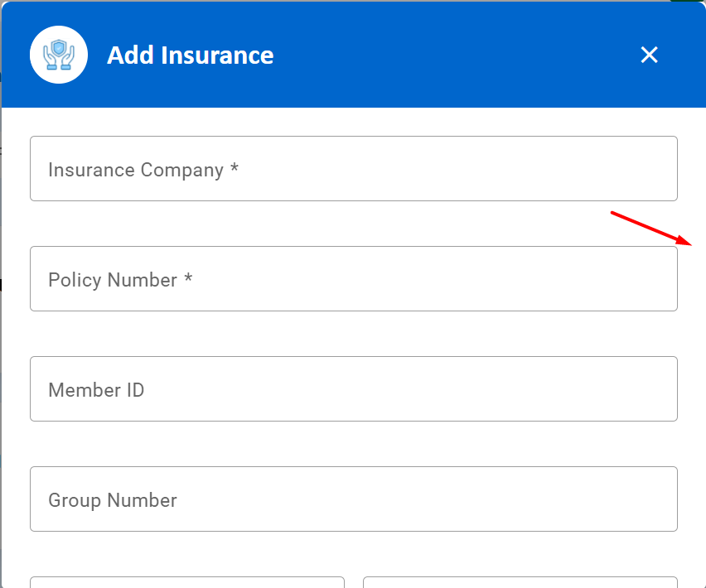
Task: Click the red arrow annotation
Action: point(651,229)
